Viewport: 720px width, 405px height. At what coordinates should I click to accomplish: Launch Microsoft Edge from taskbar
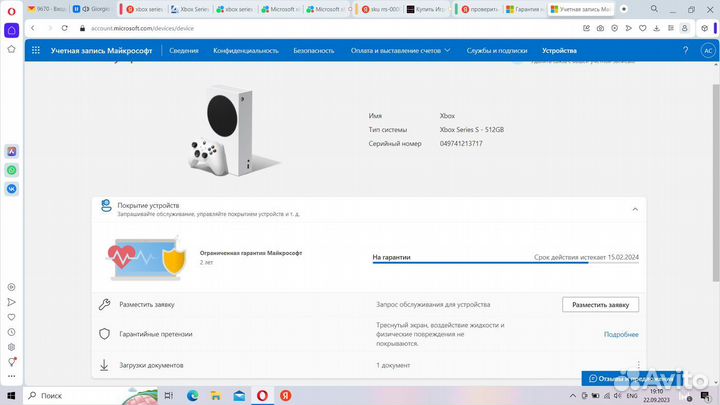[192, 395]
